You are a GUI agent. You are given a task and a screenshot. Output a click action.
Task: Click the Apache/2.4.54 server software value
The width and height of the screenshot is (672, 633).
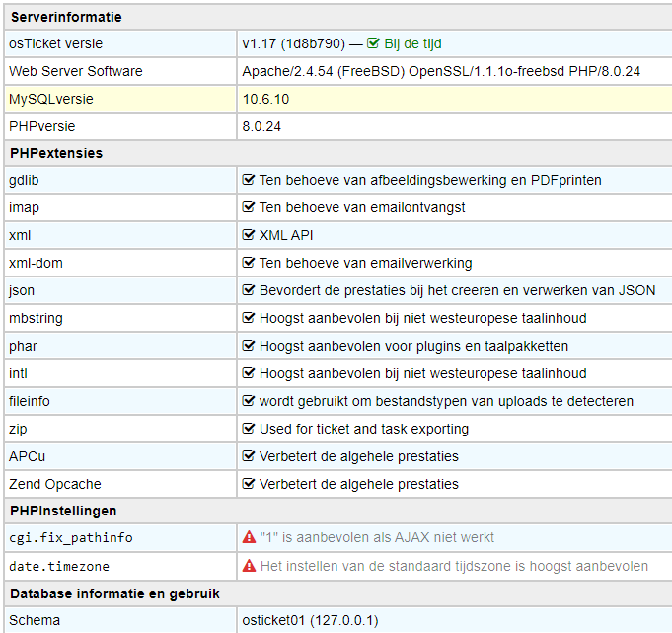[441, 71]
